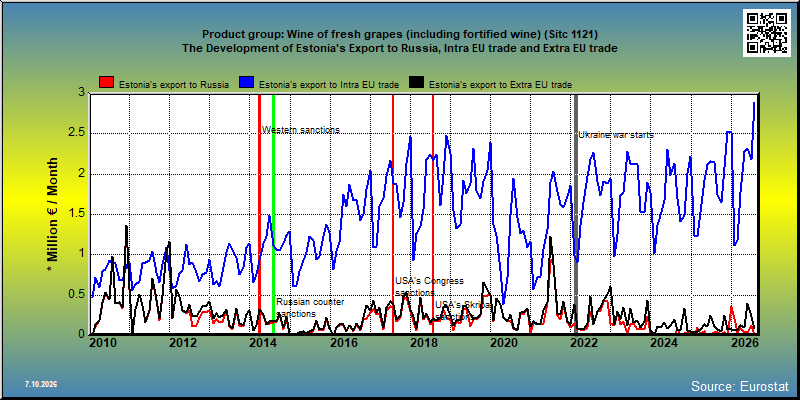Screen dimensions: 800x400
Task: Click the x-axis label 2012
Action: [x=183, y=342]
